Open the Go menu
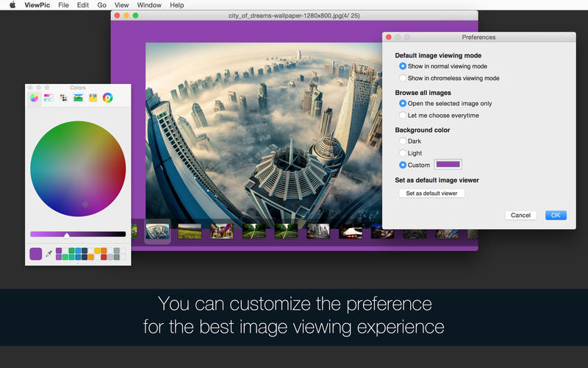 click(x=101, y=5)
